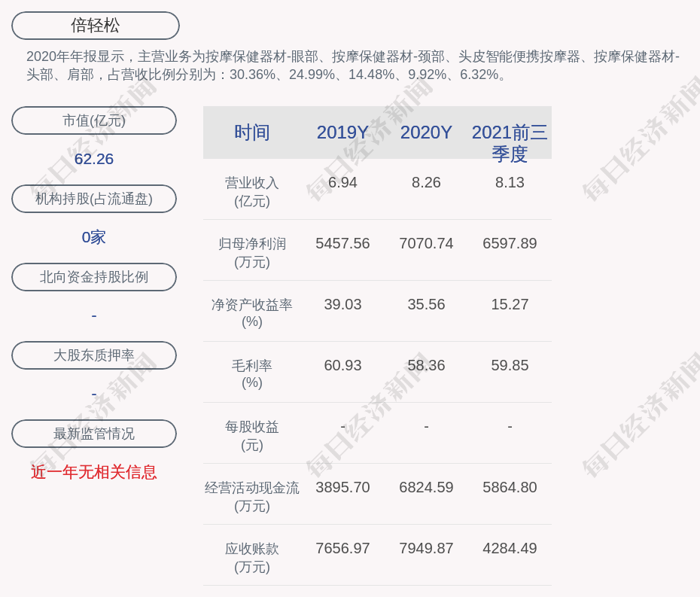Click gross margin value 59.85
The width and height of the screenshot is (700, 597).
click(510, 365)
